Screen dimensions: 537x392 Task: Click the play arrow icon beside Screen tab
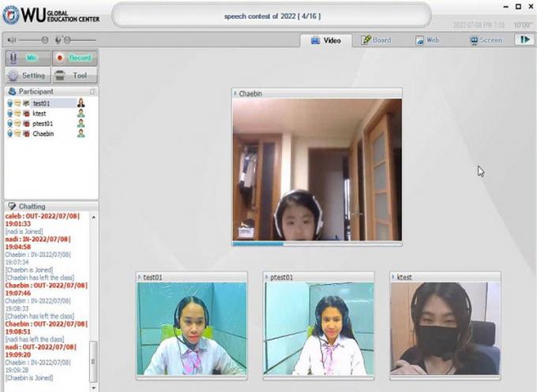click(524, 39)
